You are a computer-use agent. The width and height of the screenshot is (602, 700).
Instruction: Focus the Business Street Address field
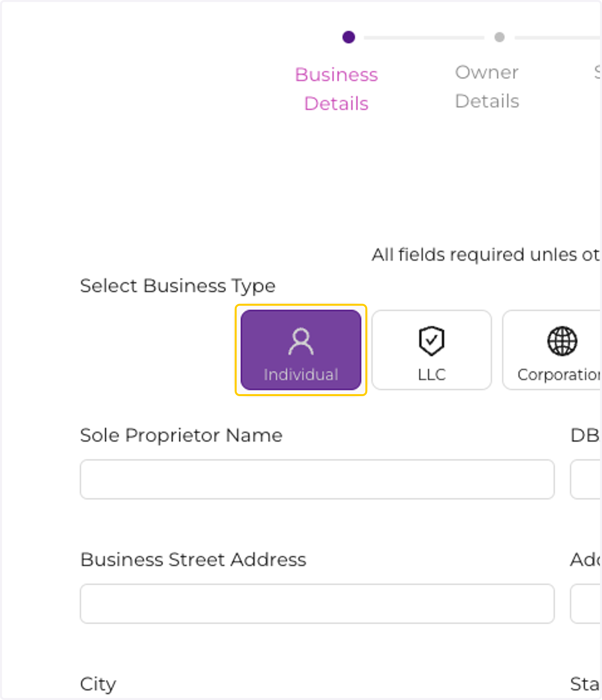(317, 604)
